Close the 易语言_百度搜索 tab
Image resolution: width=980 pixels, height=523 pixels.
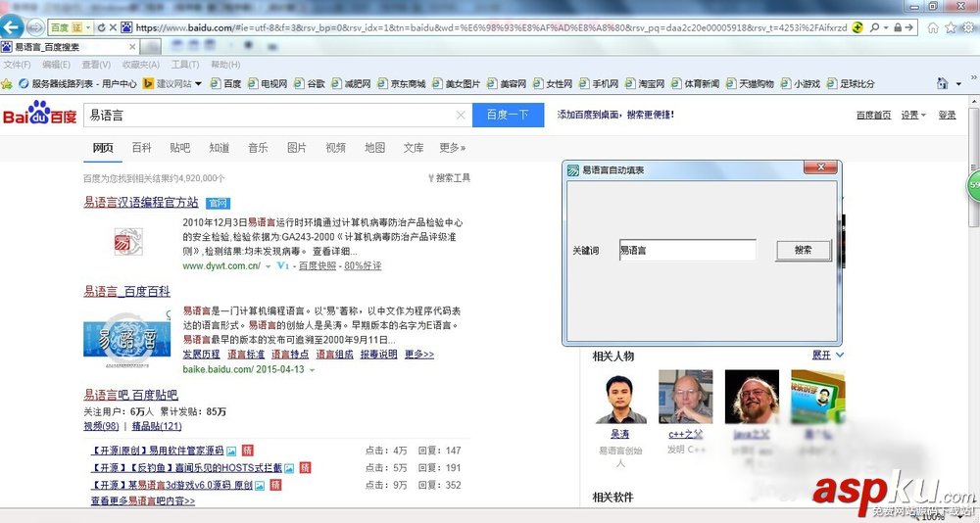(132, 47)
